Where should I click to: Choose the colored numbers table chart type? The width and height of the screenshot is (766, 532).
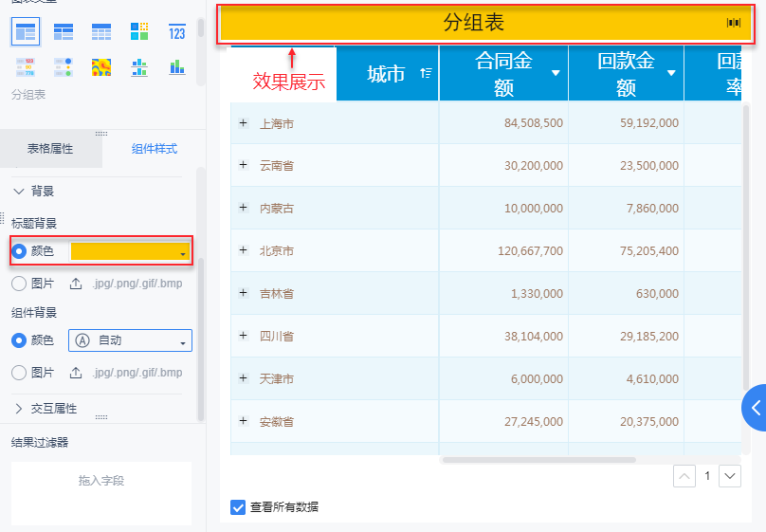pyautogui.click(x=26, y=67)
